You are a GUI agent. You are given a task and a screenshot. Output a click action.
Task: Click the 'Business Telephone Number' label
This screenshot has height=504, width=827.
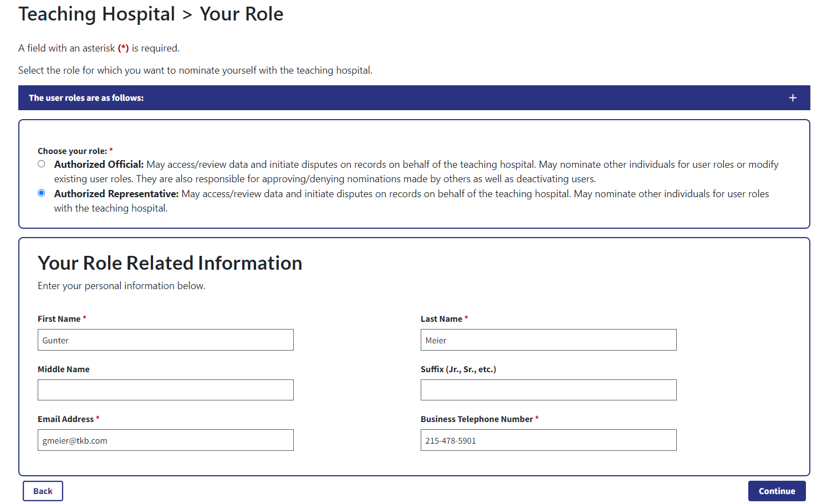pos(477,419)
